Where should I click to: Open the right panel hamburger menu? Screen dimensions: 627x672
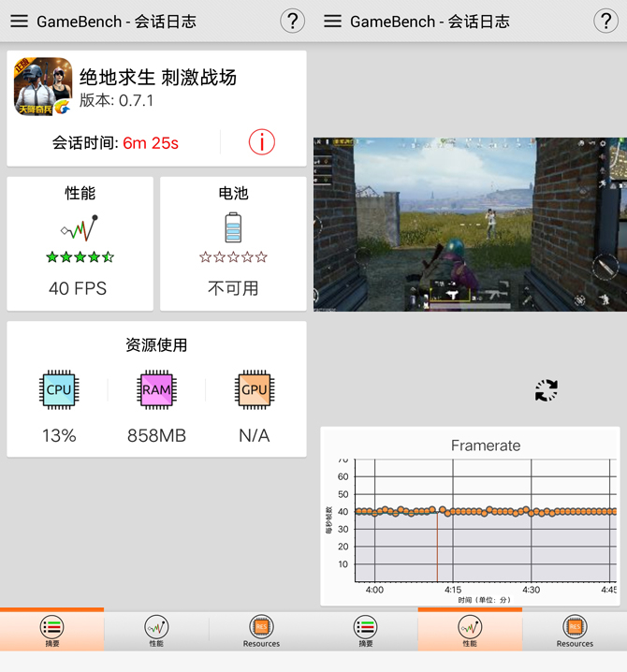332,21
